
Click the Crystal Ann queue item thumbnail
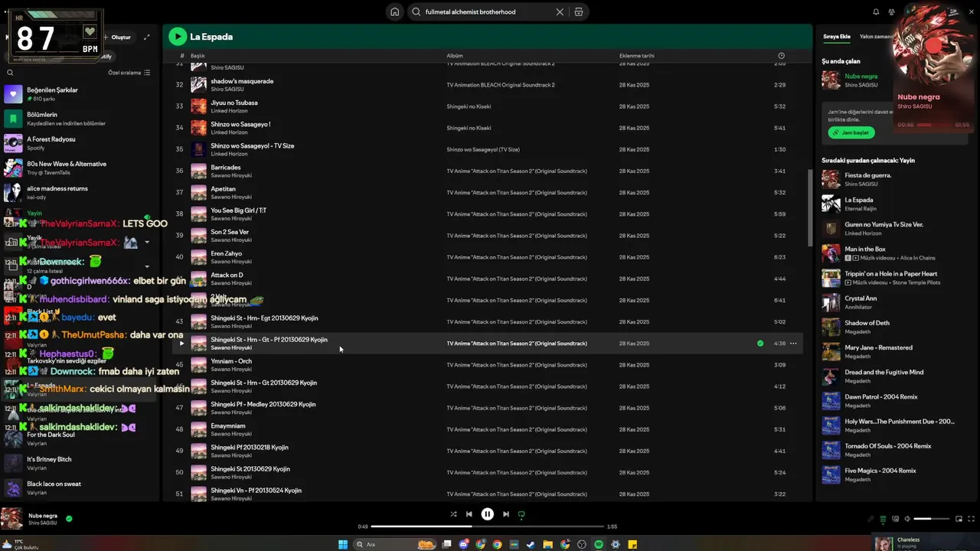pyautogui.click(x=831, y=302)
